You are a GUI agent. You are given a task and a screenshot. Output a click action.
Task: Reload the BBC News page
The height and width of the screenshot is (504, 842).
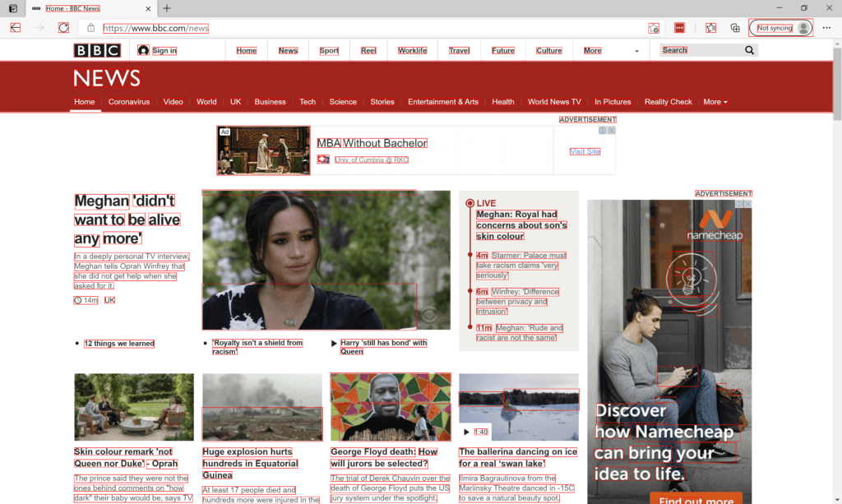click(63, 28)
